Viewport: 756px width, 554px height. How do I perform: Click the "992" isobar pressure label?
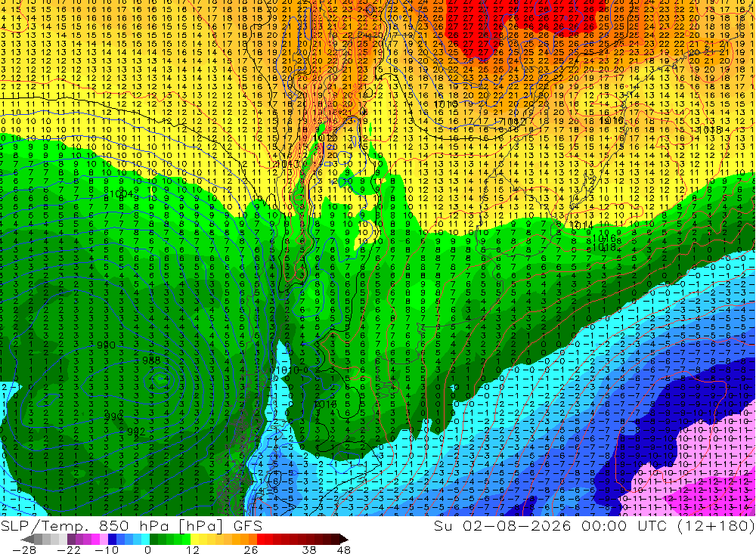pos(136,432)
